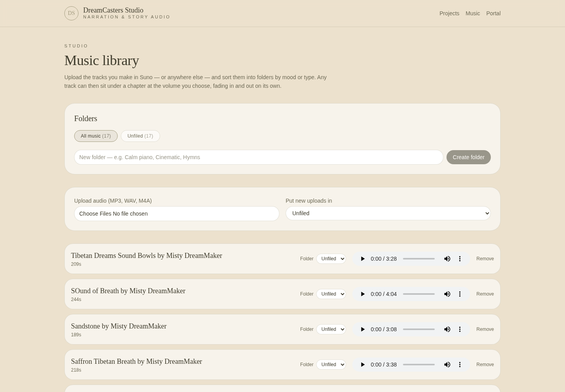565x392 pixels.
Task: Mute the Sandstone audio
Action: pos(447,329)
